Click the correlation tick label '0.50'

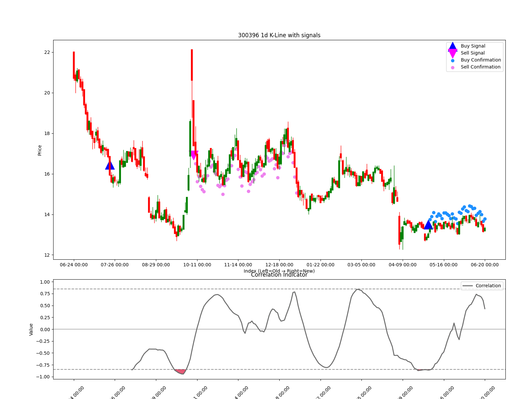[x=45, y=306]
